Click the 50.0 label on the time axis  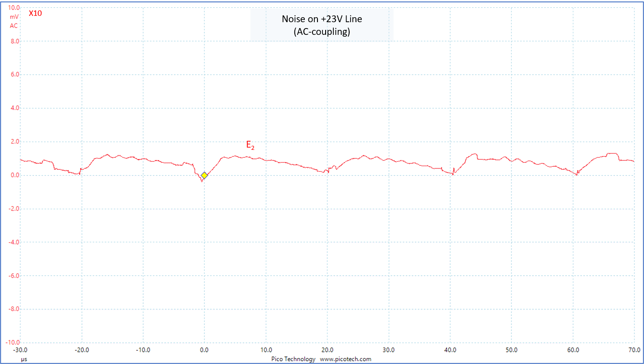[511, 350]
